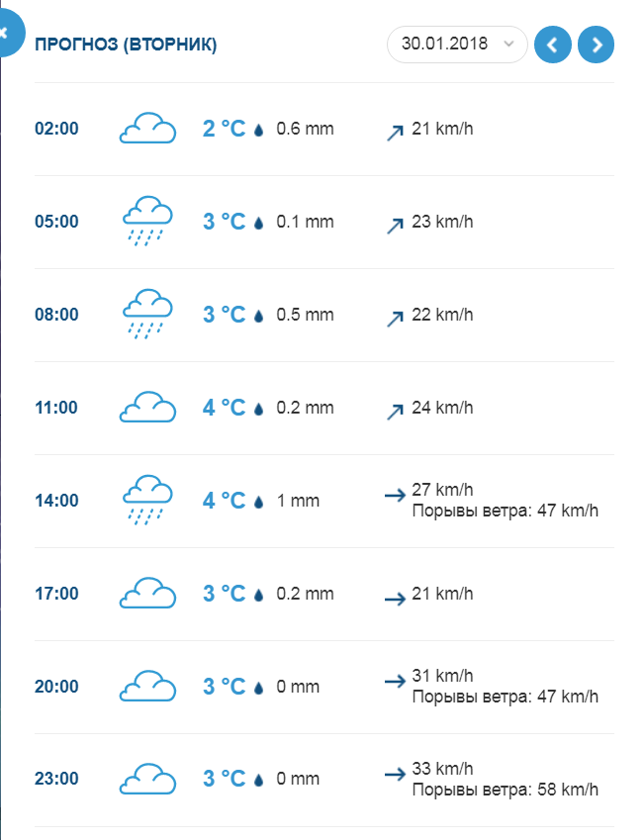This screenshot has height=840, width=644.
Task: Click the precipitation drop icon at 02:00
Action: point(259,130)
